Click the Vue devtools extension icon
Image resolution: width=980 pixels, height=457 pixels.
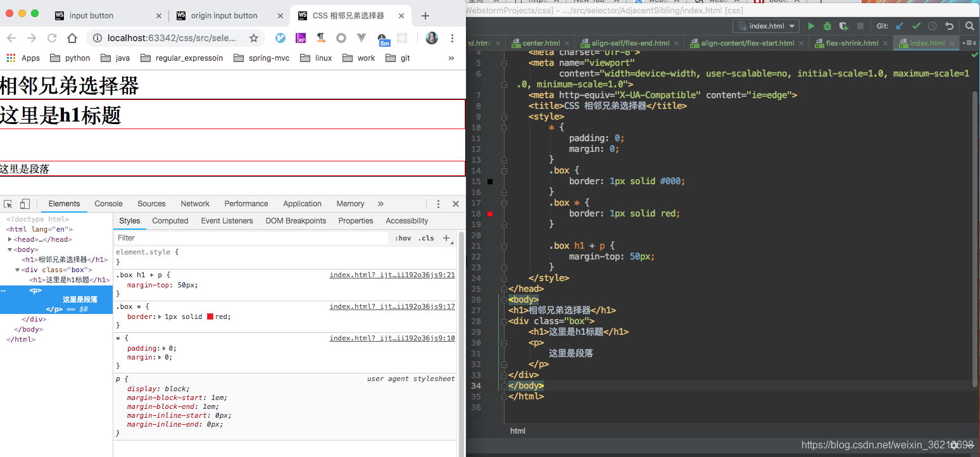[361, 38]
